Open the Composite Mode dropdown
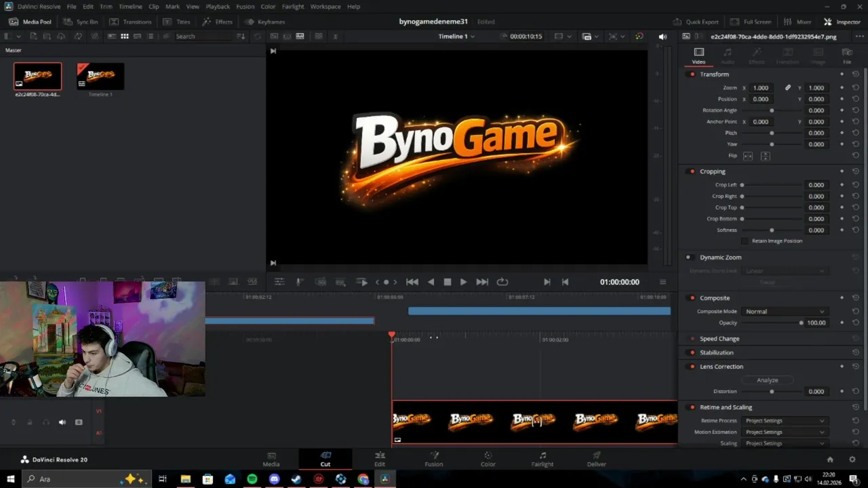 pos(785,311)
